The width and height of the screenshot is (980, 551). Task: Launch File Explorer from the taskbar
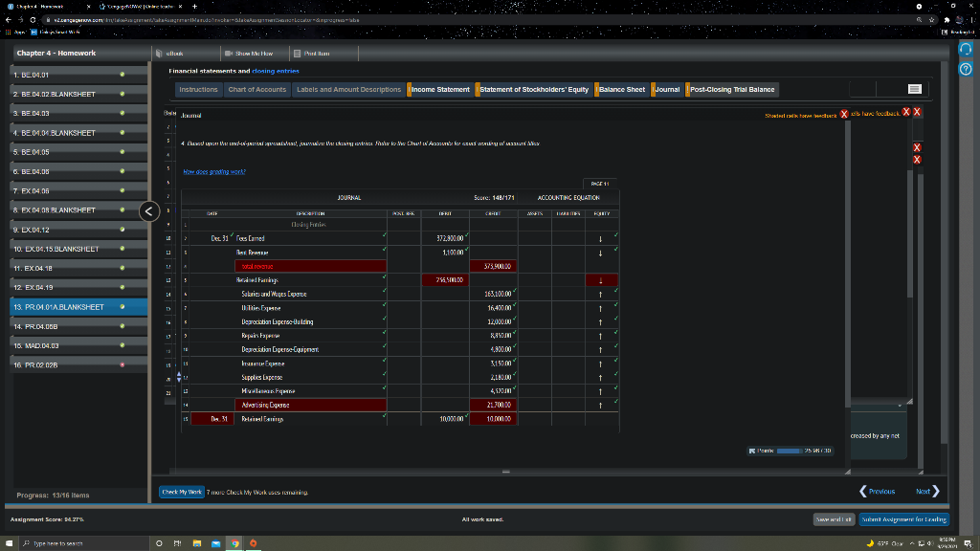(x=197, y=543)
